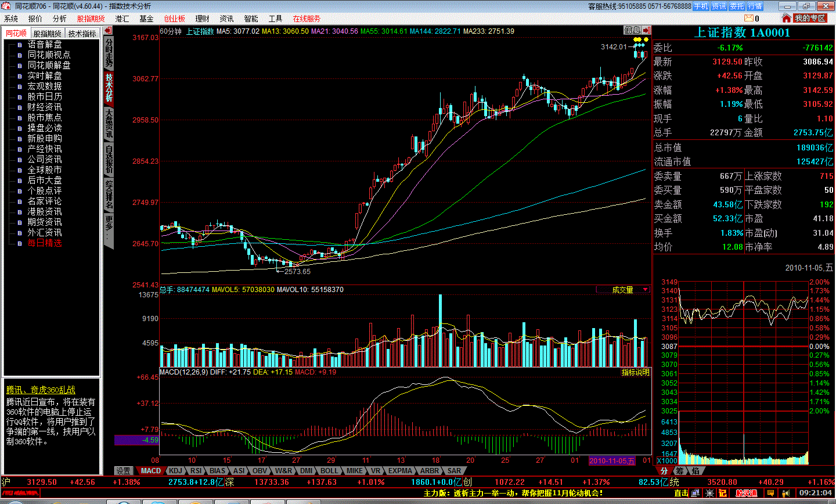836x504 pixels.
Task: Open 全球股市 in the sidebar list
Action: point(45,170)
